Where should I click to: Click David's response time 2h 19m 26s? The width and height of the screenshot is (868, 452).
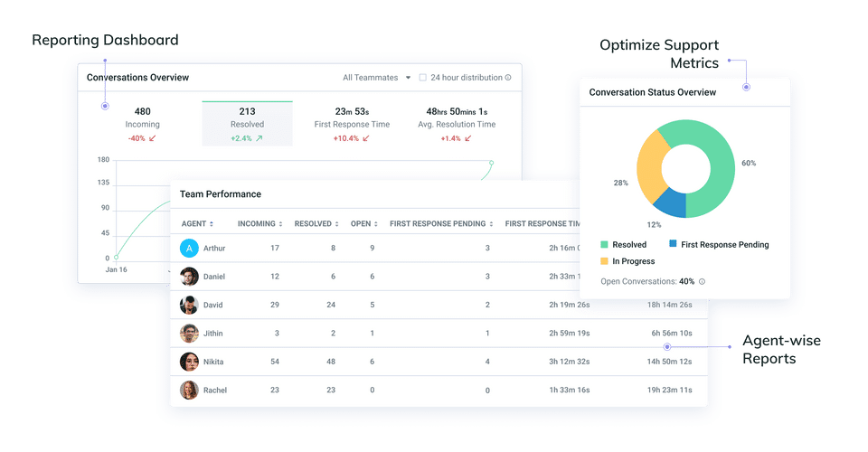coord(569,305)
